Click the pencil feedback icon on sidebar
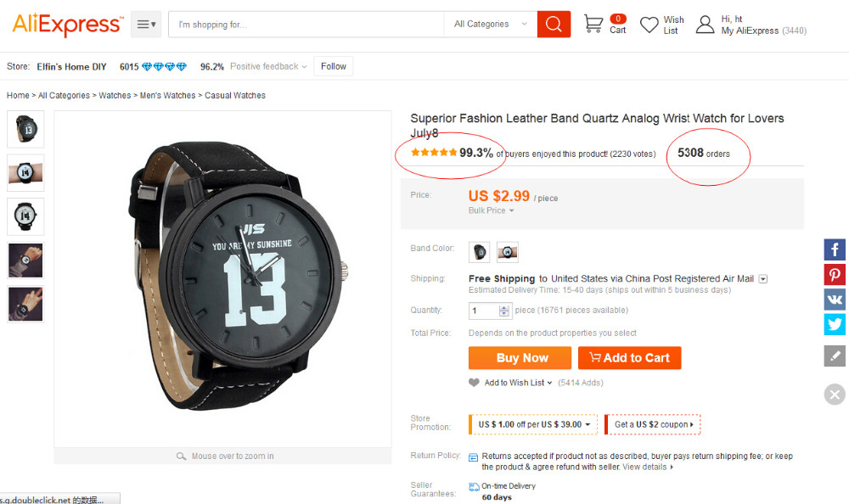The width and height of the screenshot is (849, 504). coord(835,356)
